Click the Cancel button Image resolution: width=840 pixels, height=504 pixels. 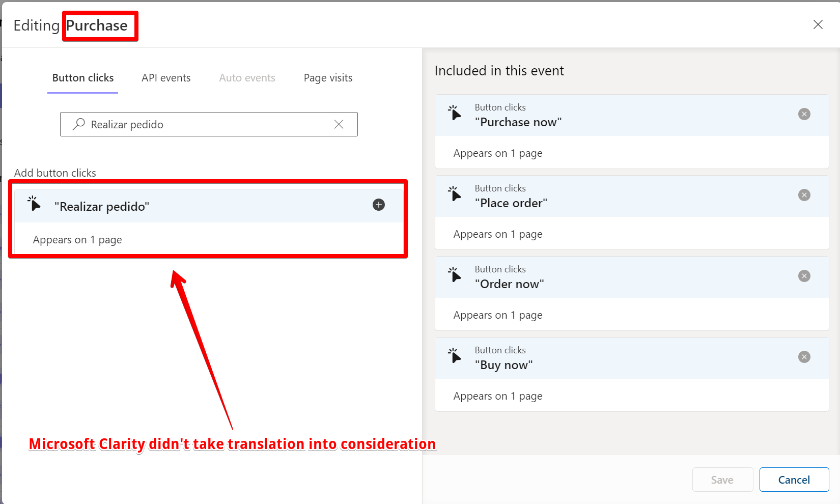794,480
